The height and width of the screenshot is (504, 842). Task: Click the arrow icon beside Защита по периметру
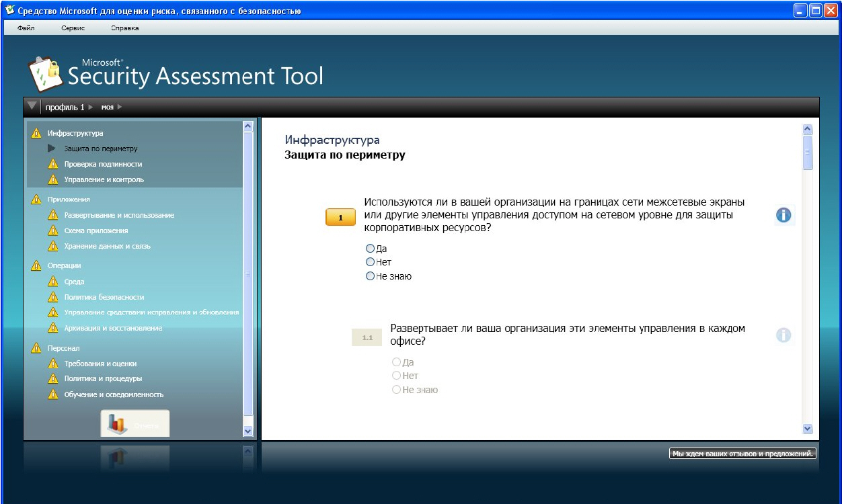52,148
